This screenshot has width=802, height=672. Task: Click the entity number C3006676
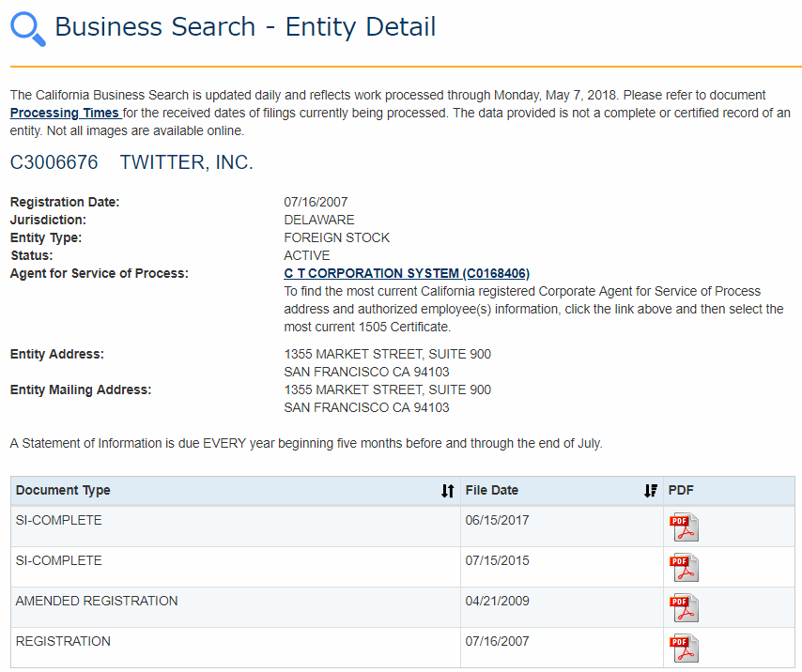coord(54,162)
